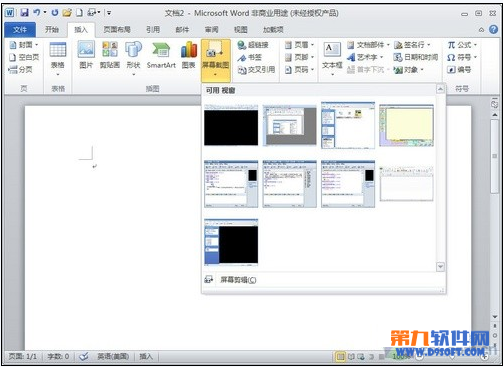
Task: Insert Date and Time (日期和时间)
Action: pos(416,57)
